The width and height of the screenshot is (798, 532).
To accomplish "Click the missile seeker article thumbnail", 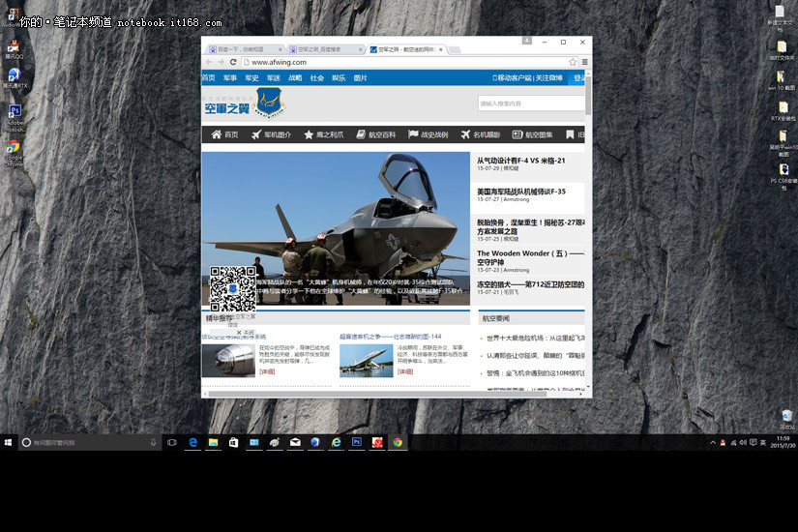I will point(228,361).
